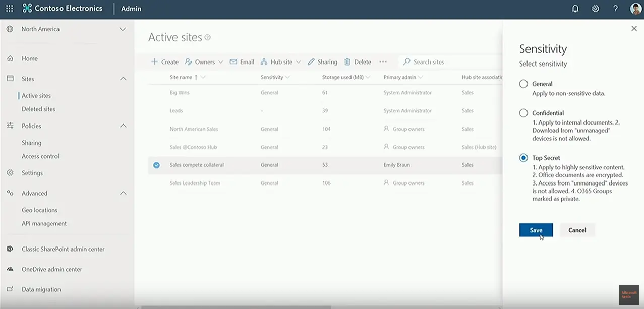Open the notifications bell
644x309 pixels.
tap(575, 9)
